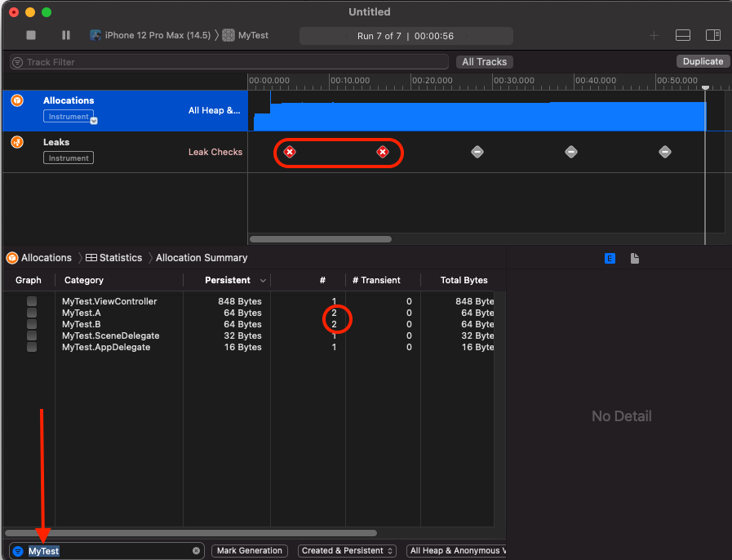Click the detail pane horizontal scrollbar
This screenshot has width=732, height=560.
point(190,533)
